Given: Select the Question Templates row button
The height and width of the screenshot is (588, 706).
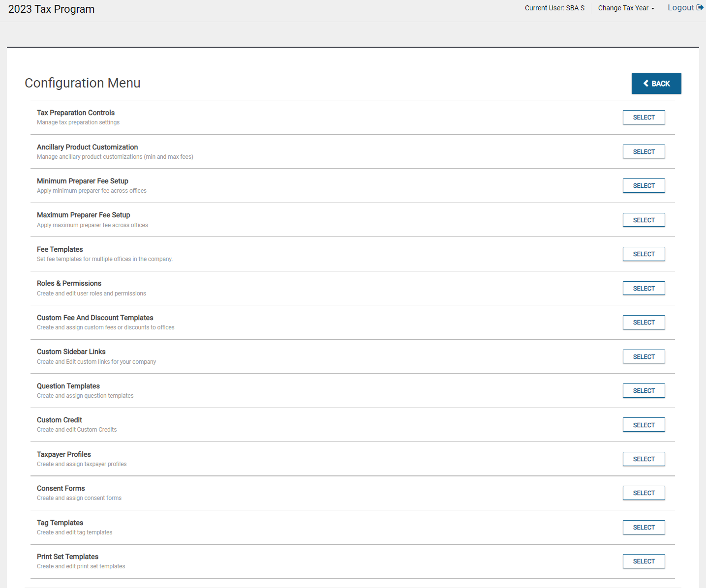Looking at the screenshot, I should point(644,391).
